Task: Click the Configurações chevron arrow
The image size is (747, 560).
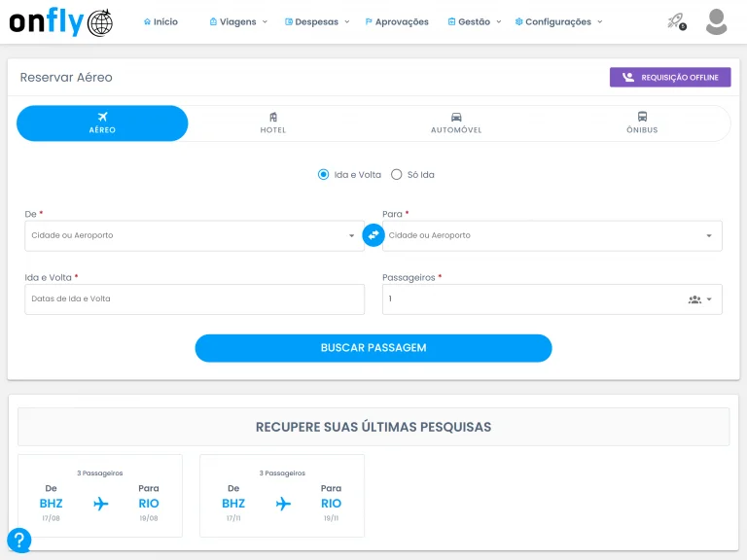Action: tap(600, 22)
